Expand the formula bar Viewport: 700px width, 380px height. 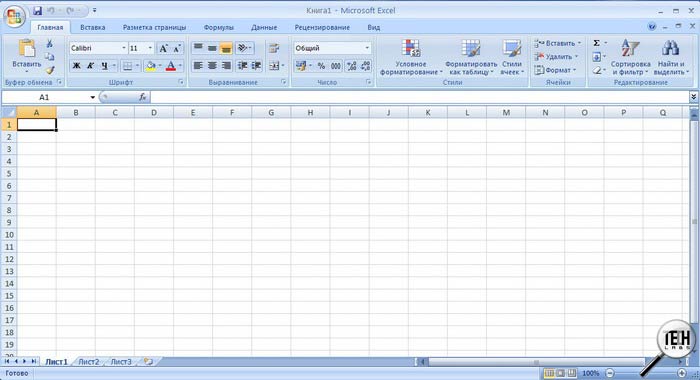(693, 97)
